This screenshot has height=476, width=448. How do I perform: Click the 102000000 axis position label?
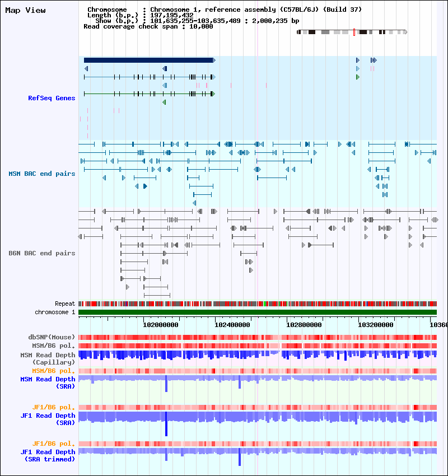pos(161,325)
